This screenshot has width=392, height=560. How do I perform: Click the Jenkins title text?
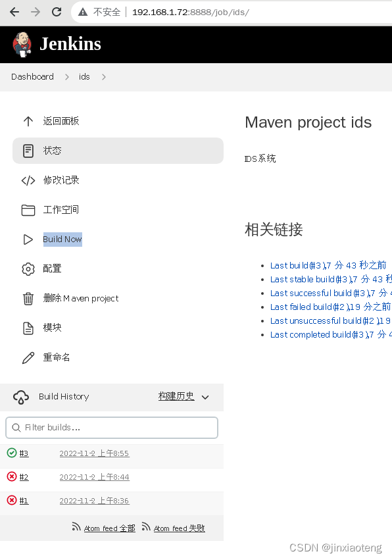click(70, 44)
